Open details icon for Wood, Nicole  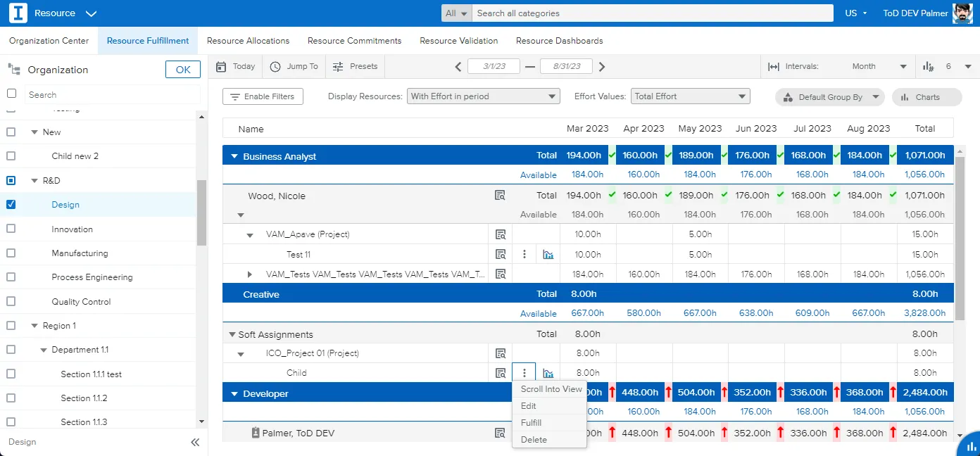[x=500, y=196]
